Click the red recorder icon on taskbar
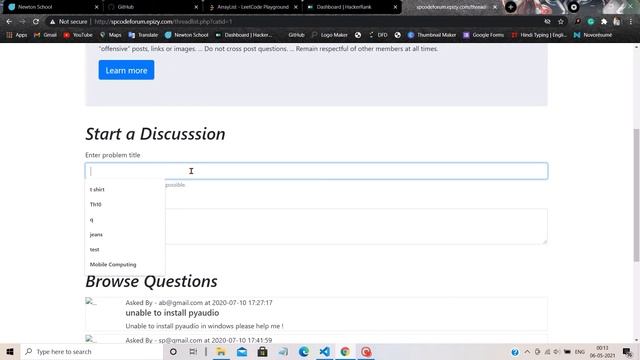The image size is (640, 360). [x=366, y=351]
